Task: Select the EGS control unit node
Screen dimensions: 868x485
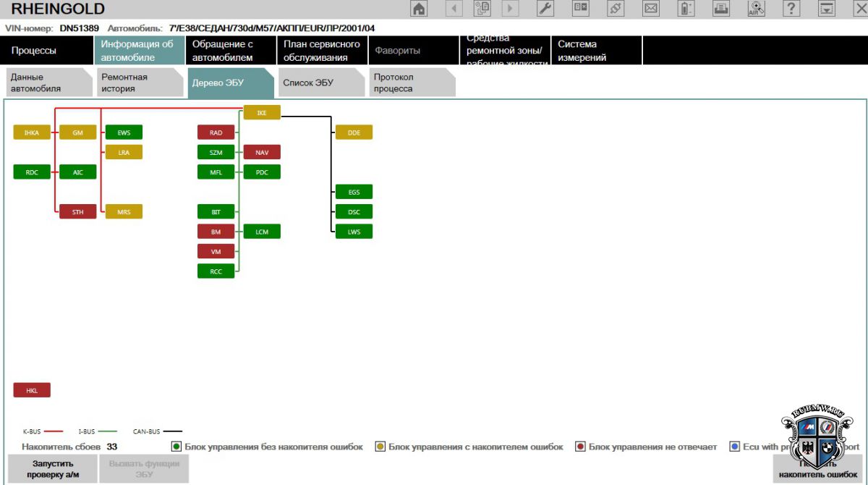Action: (x=354, y=192)
